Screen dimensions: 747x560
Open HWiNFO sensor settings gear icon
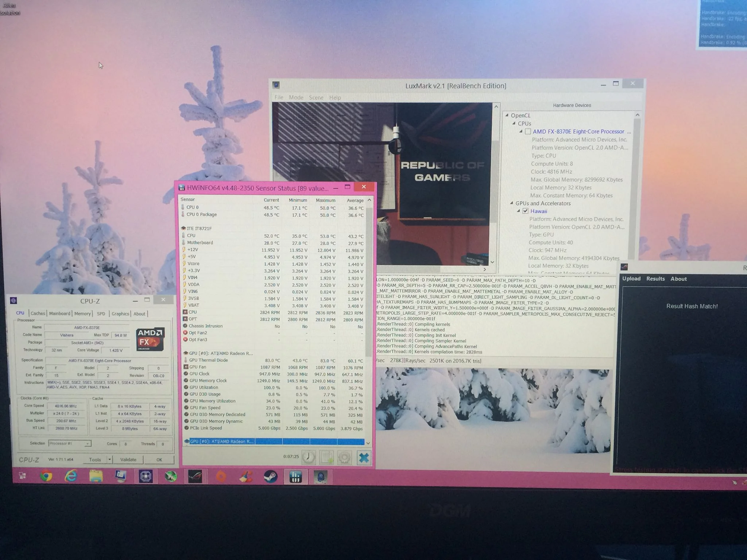pyautogui.click(x=345, y=457)
